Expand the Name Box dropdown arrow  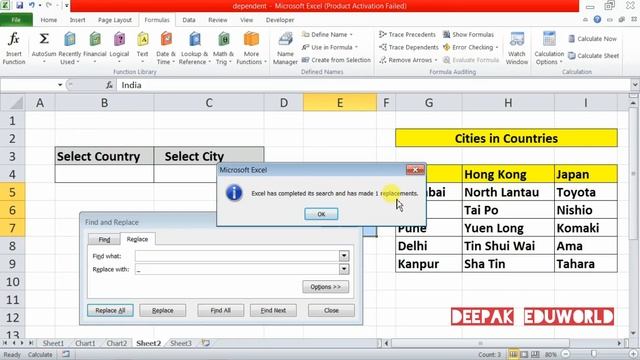[60, 85]
